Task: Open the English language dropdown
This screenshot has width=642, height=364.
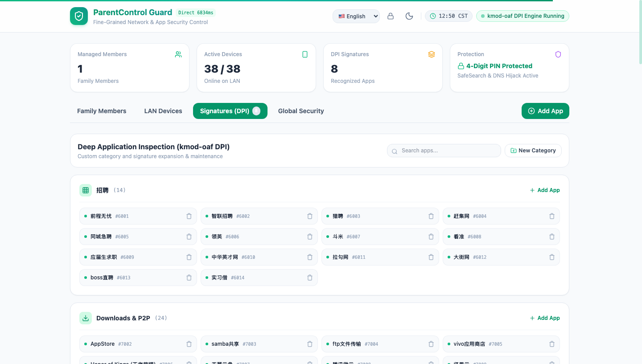Action: point(356,16)
